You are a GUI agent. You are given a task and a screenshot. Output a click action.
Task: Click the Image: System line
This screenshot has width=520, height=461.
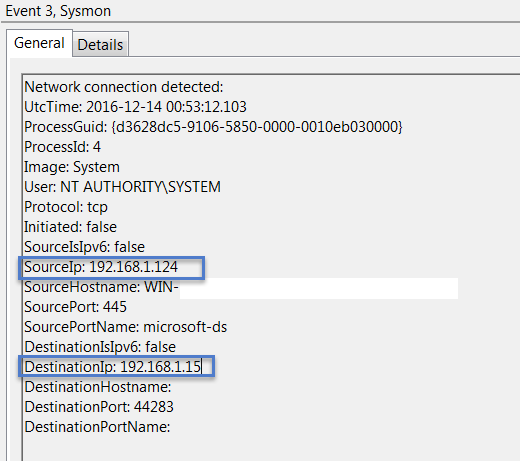[x=72, y=167]
